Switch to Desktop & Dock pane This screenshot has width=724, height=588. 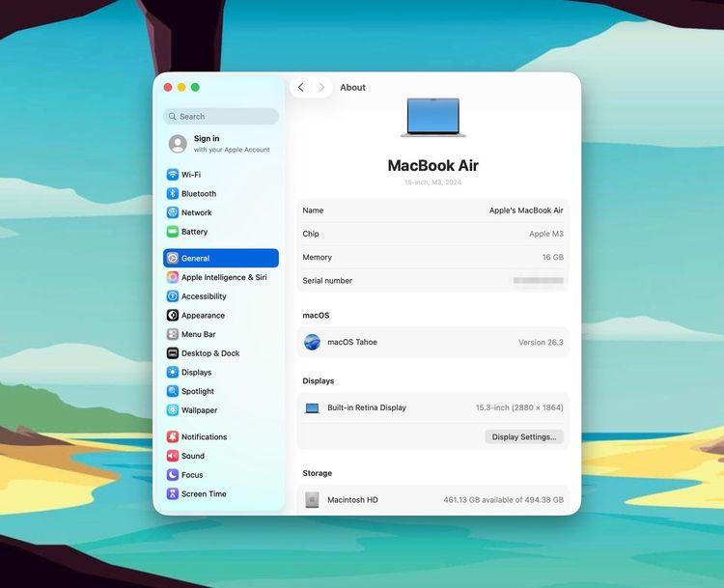(x=209, y=353)
